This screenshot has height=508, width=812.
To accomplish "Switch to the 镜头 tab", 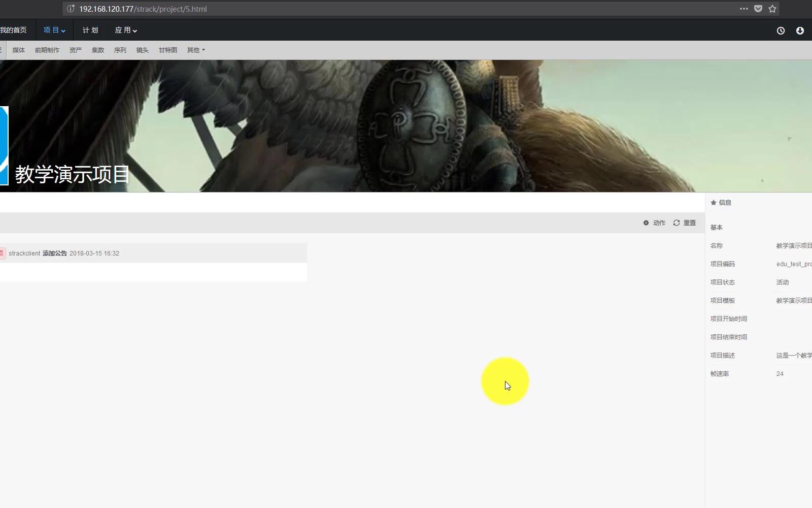I will pos(143,50).
